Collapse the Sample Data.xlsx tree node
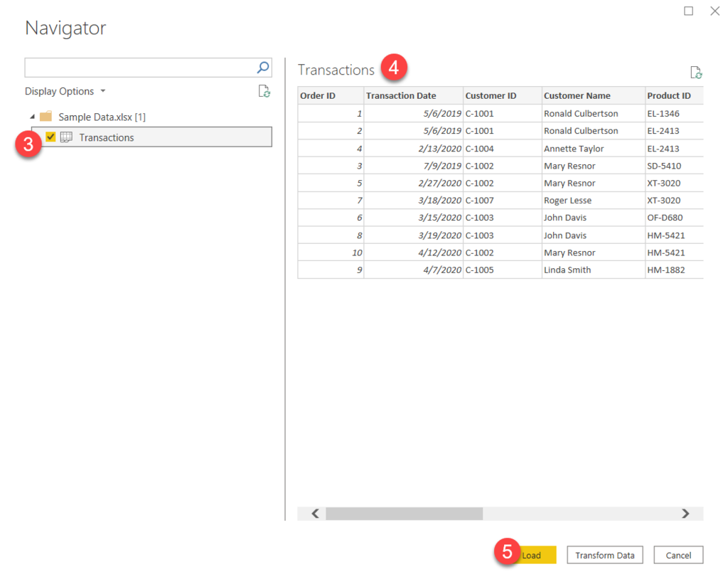This screenshot has height=579, width=728. [x=31, y=116]
